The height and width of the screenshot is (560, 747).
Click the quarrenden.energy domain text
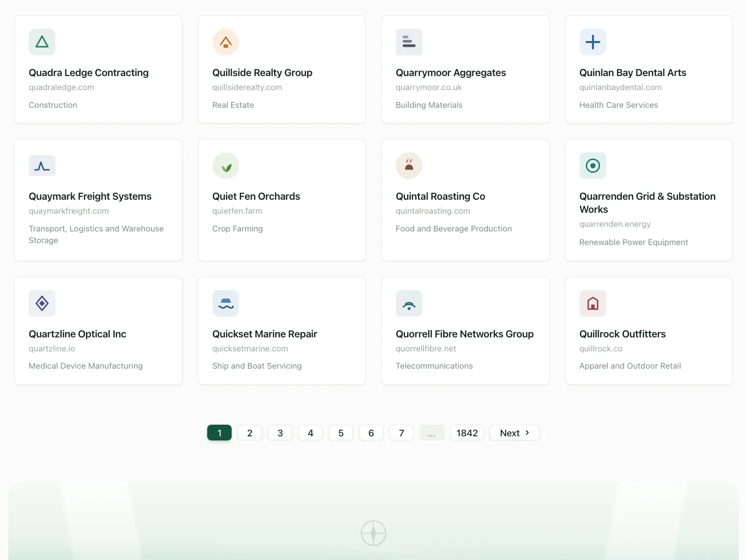click(615, 224)
